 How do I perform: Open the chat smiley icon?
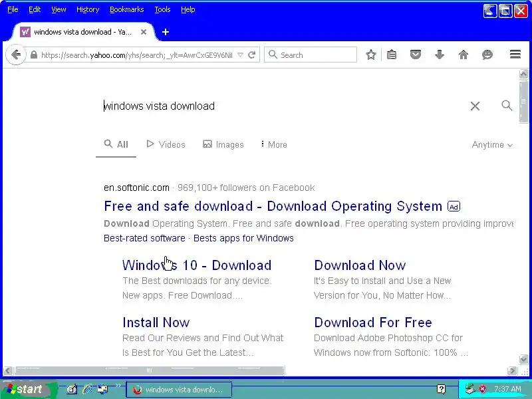[487, 55]
